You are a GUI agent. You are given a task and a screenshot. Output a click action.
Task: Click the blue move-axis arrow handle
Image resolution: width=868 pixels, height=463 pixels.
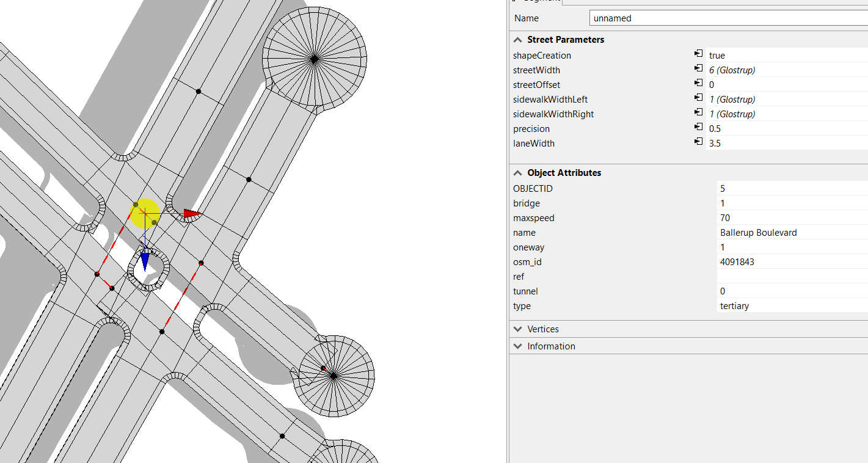point(145,262)
